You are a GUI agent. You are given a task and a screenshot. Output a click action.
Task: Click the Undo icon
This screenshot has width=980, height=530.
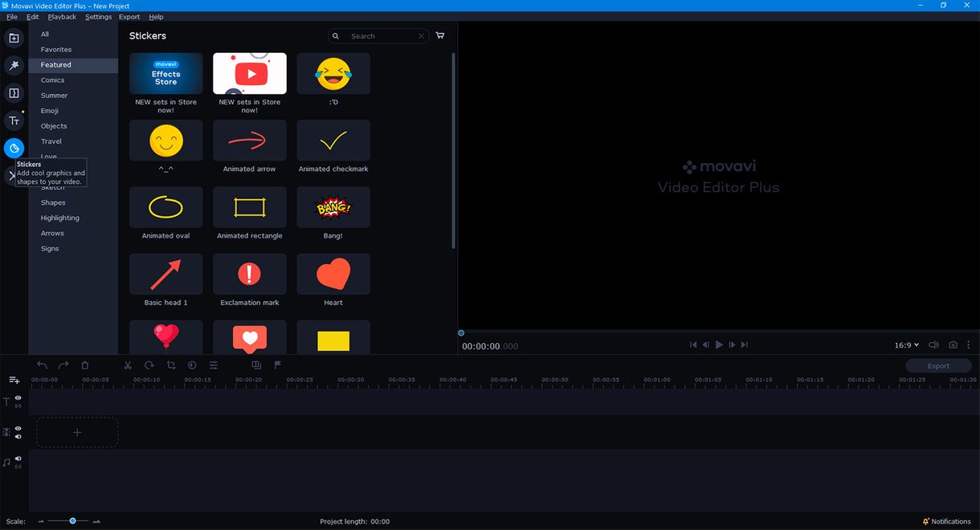pos(42,365)
